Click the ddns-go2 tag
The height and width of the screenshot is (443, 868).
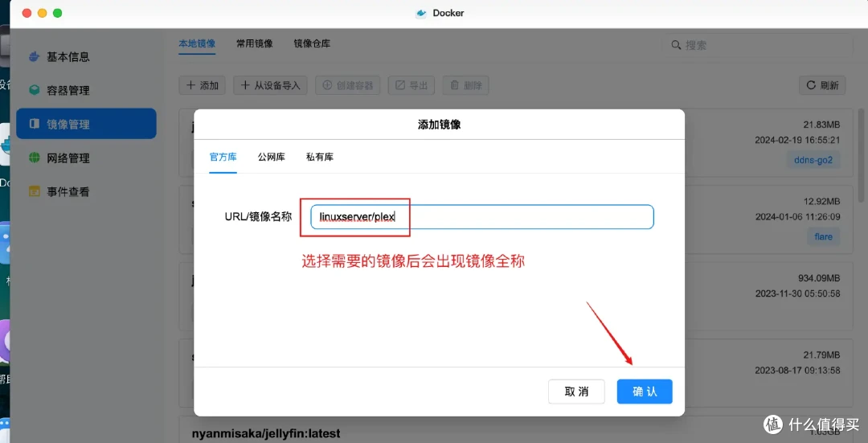(x=813, y=160)
